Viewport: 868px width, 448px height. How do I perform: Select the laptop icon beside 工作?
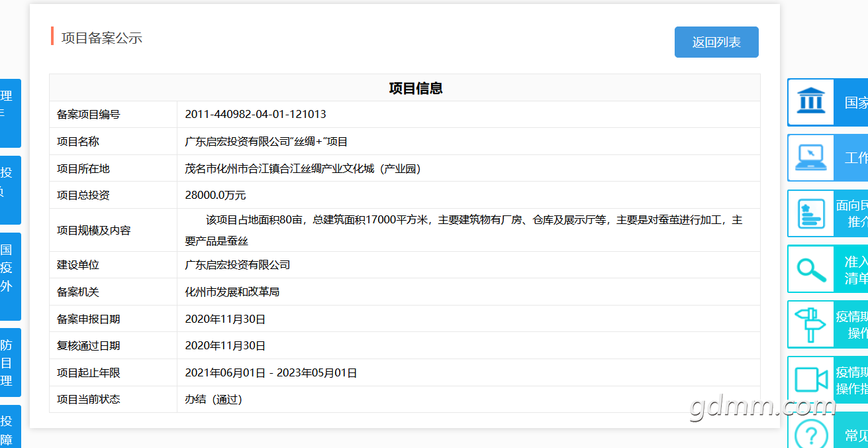coord(810,158)
